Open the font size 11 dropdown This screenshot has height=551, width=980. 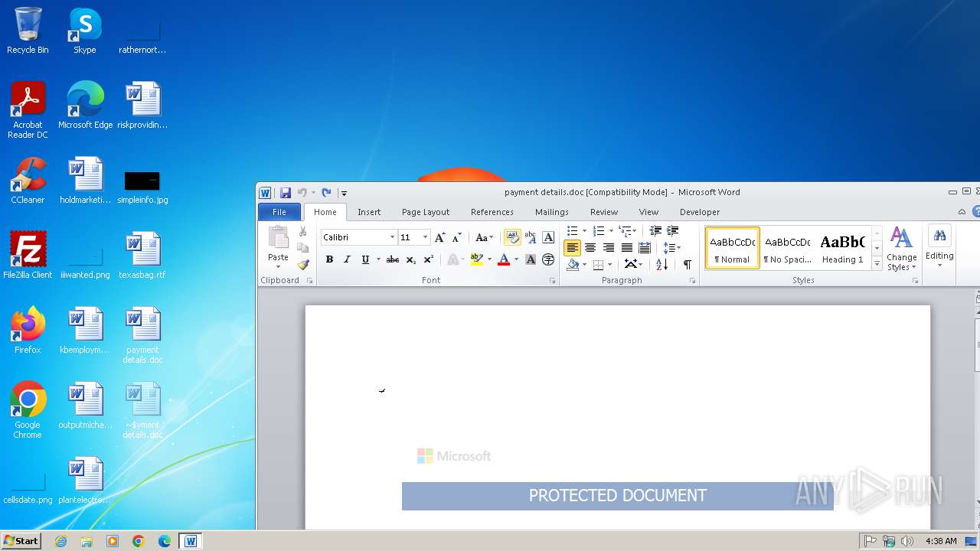[x=425, y=237]
